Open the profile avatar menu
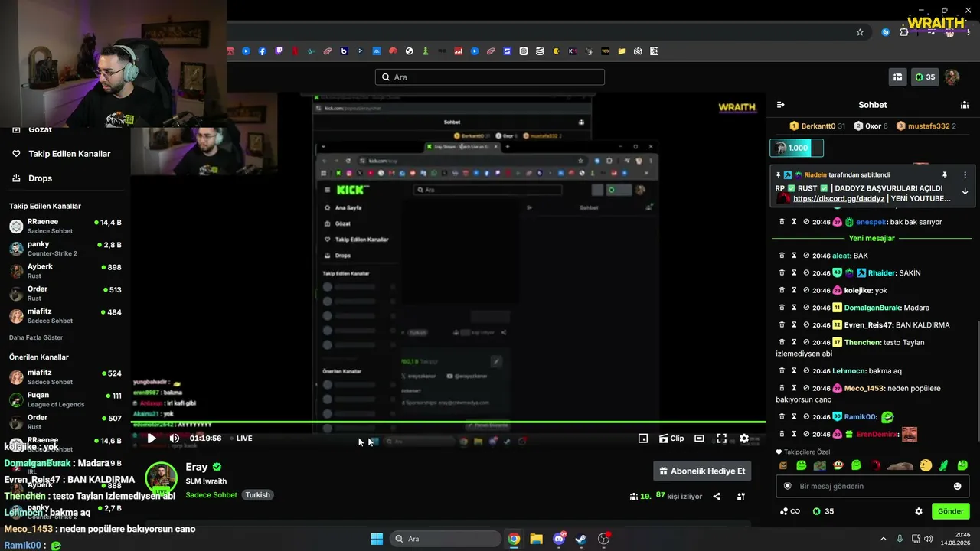The width and height of the screenshot is (980, 551). [x=952, y=77]
